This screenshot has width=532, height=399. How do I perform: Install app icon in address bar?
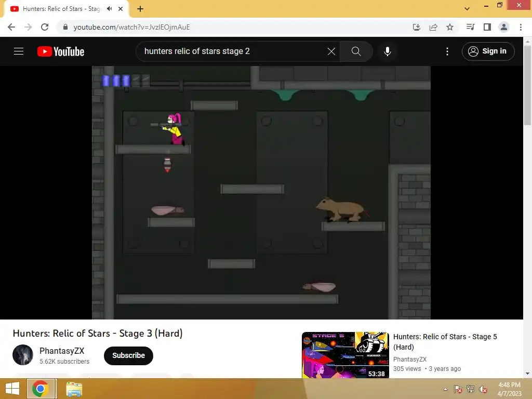coord(416,27)
